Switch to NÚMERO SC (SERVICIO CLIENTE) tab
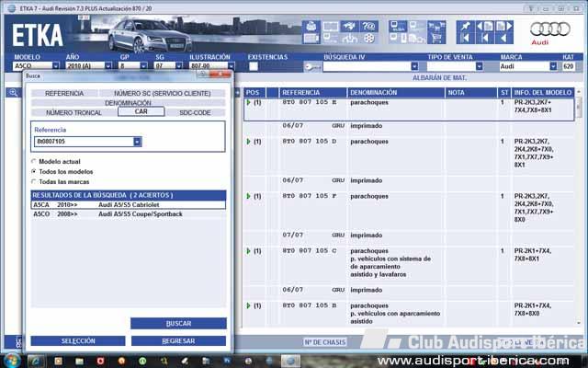Viewport: 588px width, 368px height. [163, 93]
